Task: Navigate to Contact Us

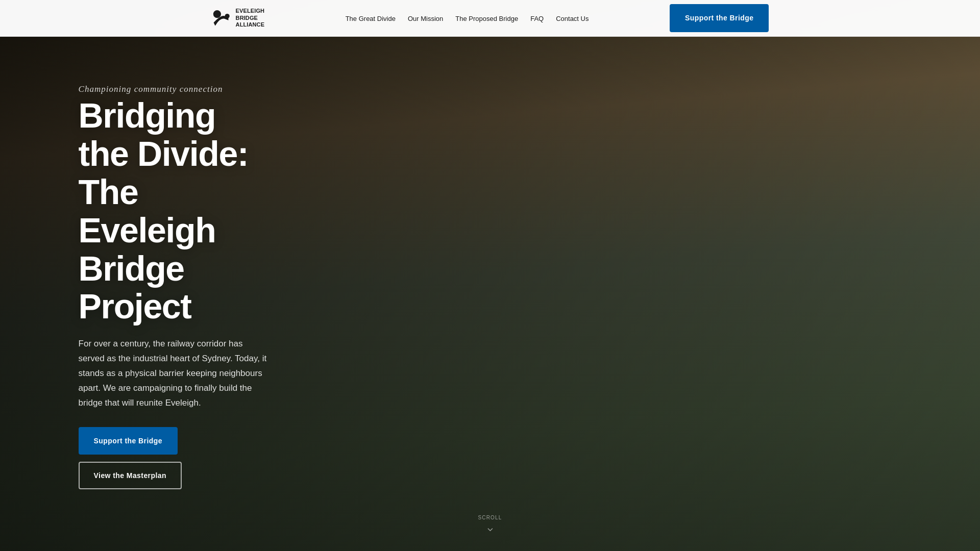Action: (x=572, y=19)
